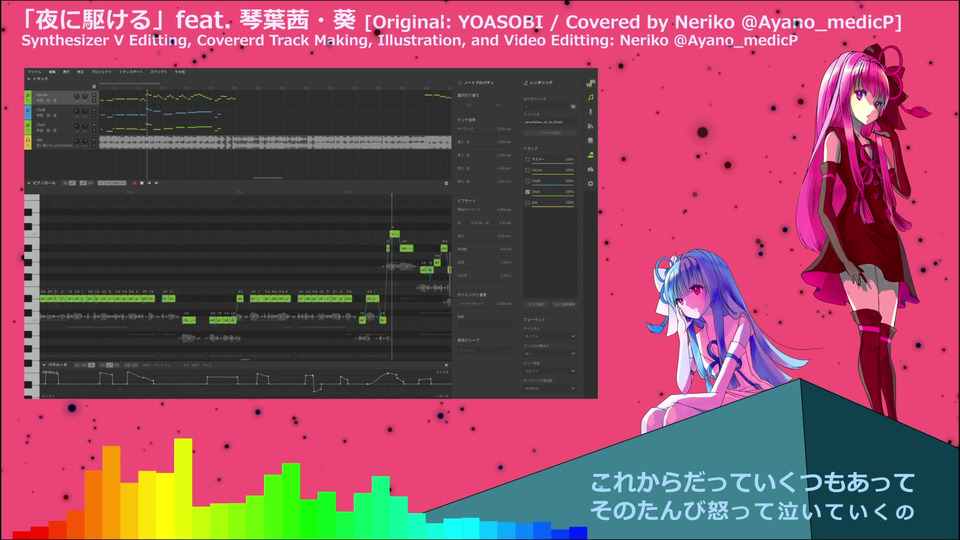The width and height of the screenshot is (960, 540).
Task: Open the piano roll options menu icon
Action: 446,183
